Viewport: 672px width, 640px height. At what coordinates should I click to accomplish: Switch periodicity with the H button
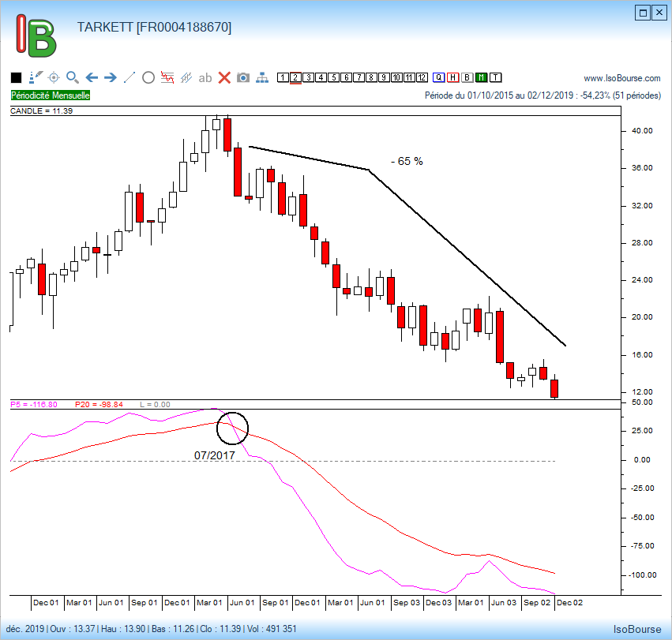pyautogui.click(x=452, y=77)
